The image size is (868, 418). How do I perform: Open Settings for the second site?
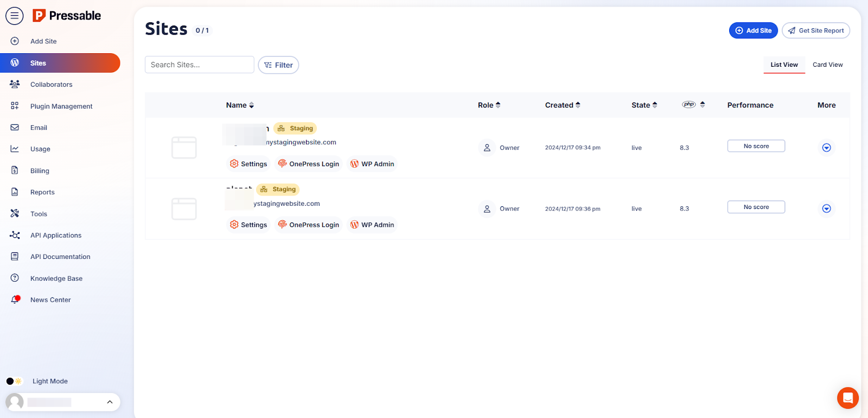point(248,225)
